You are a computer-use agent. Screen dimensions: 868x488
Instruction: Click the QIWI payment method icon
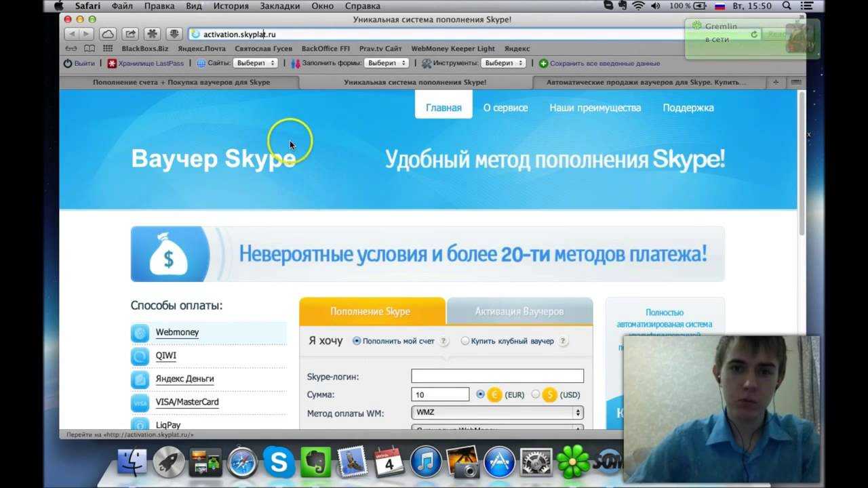(140, 356)
